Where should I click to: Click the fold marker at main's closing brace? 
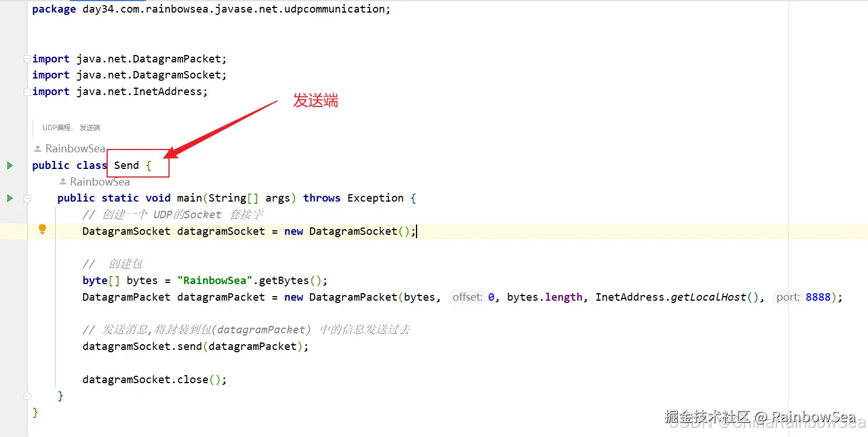[x=27, y=395]
